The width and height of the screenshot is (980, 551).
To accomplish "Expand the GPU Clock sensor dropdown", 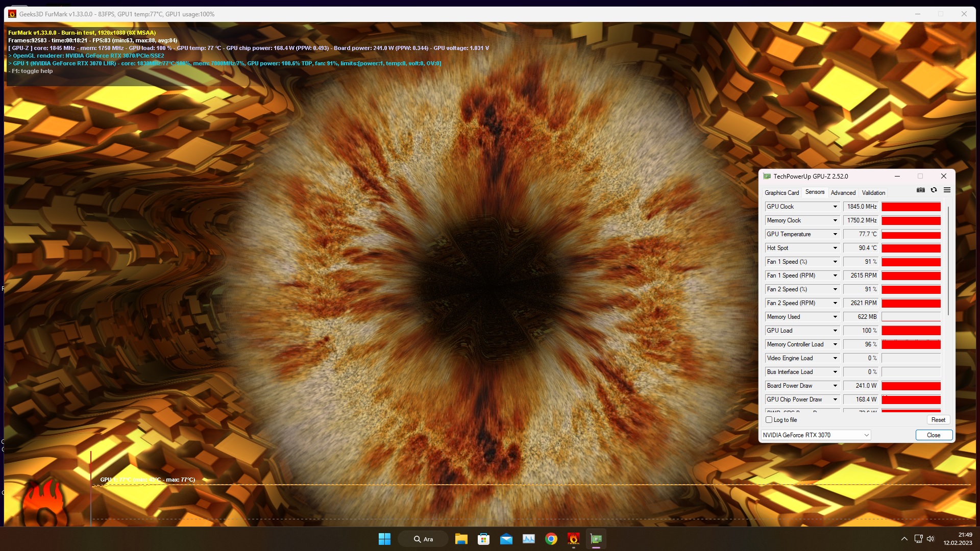I will coord(835,207).
